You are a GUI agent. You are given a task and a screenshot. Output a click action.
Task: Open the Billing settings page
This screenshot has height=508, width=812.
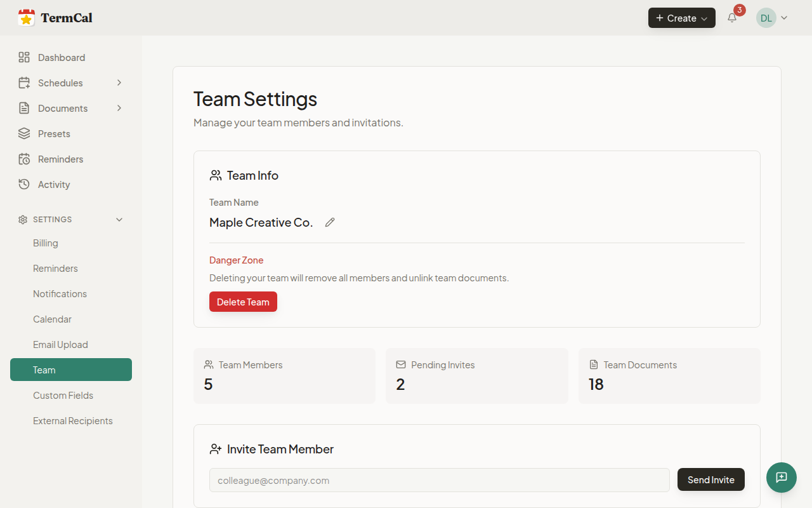(45, 243)
